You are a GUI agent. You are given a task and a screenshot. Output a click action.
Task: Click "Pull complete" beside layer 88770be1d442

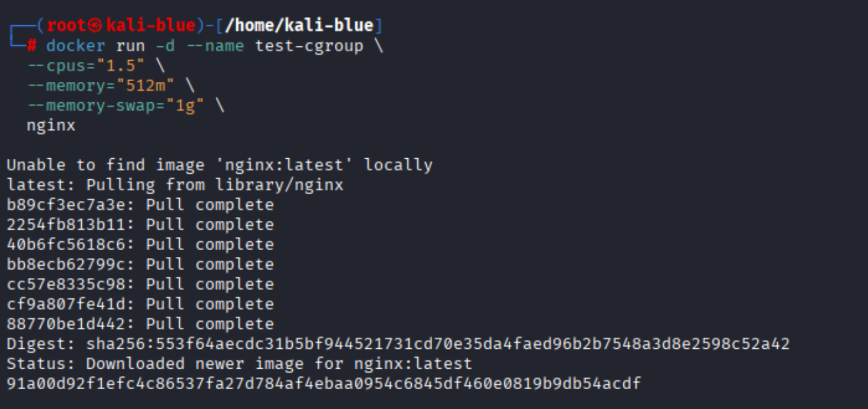click(210, 324)
